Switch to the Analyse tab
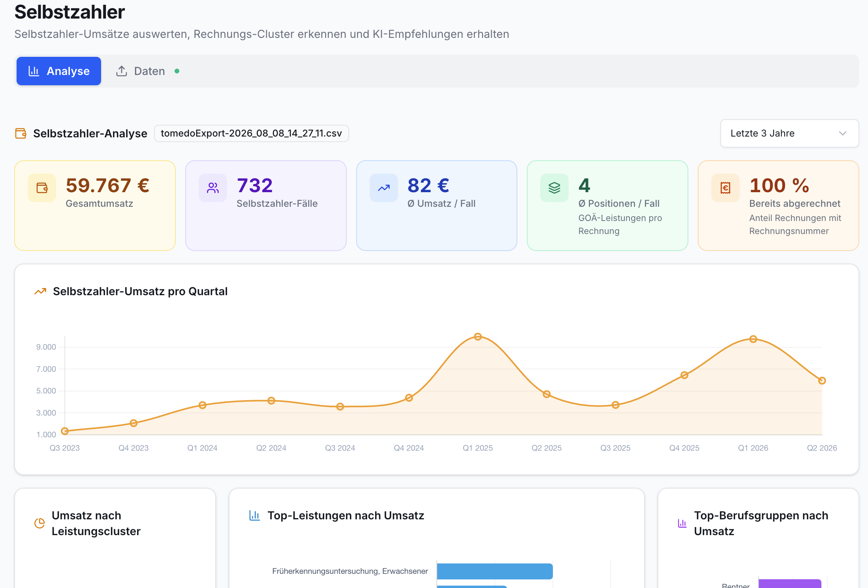The image size is (868, 588). (59, 71)
